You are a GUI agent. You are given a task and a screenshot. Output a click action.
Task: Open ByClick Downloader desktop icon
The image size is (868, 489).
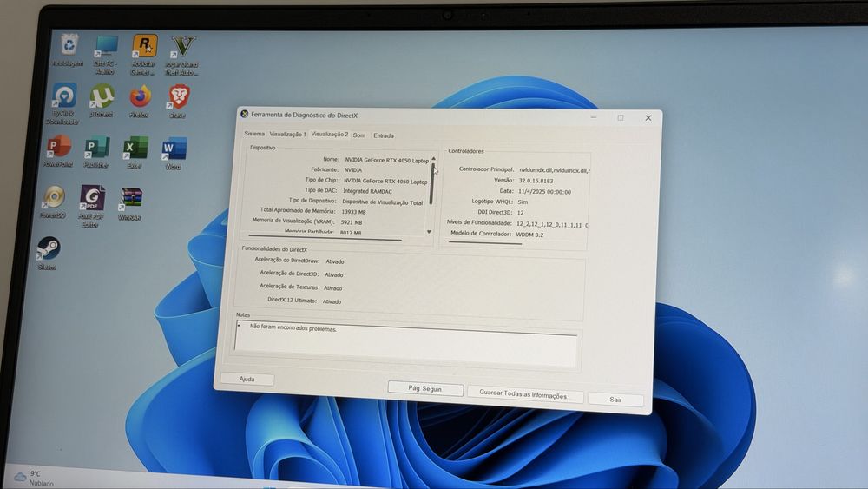click(x=63, y=103)
